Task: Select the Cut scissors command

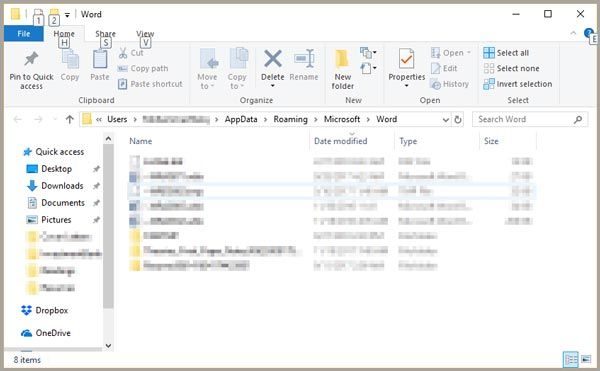Action: (131, 53)
